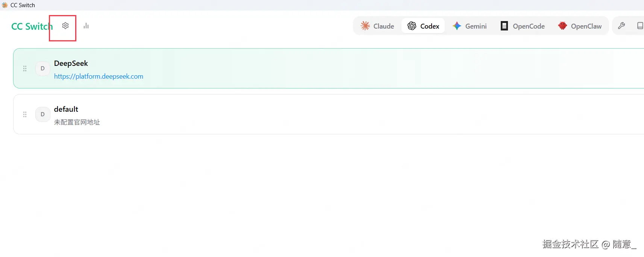The width and height of the screenshot is (644, 257).
Task: Open the DeepSeek platform link
Action: coord(98,76)
